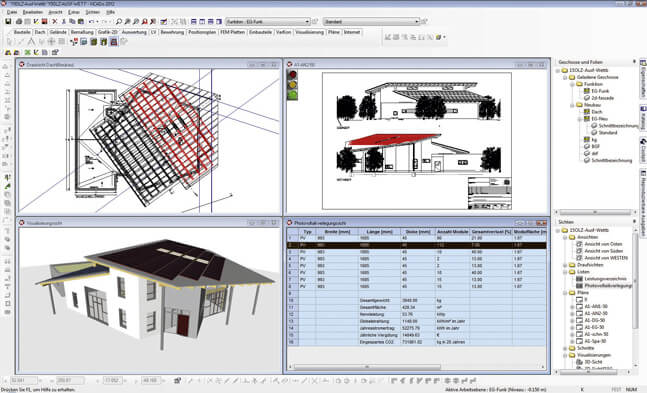
Task: Expand the Draufsichten folder
Action: click(565, 265)
